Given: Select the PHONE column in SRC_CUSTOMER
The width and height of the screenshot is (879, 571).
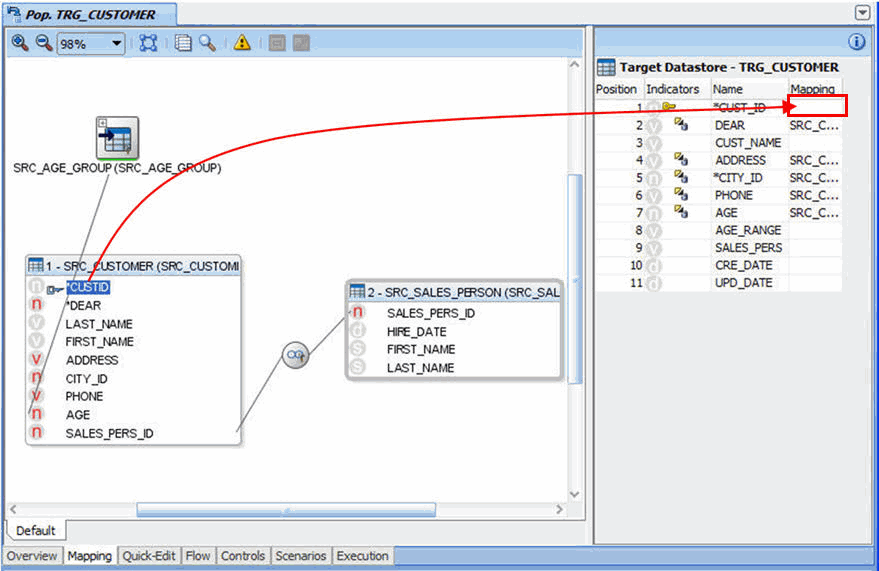Looking at the screenshot, I should click(x=84, y=396).
